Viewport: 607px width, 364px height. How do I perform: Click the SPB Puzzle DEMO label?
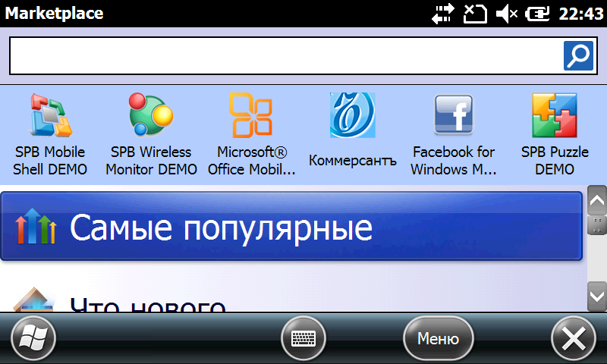click(x=555, y=161)
